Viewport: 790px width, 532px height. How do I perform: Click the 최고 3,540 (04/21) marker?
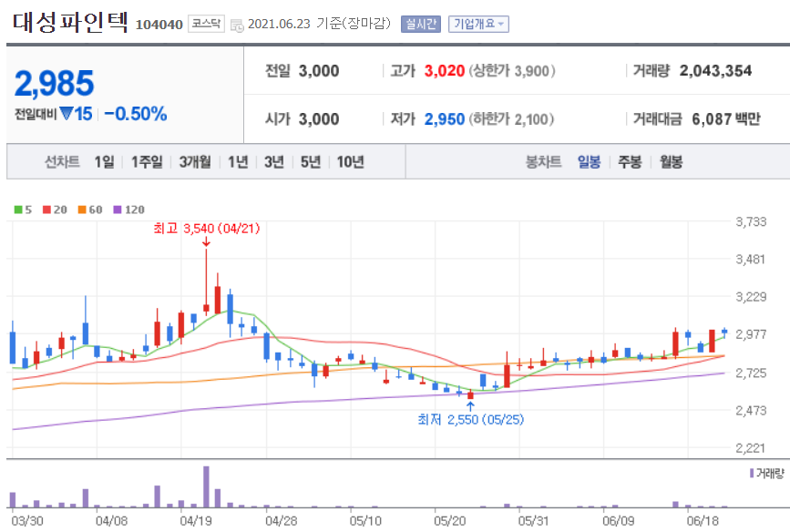[207, 229]
